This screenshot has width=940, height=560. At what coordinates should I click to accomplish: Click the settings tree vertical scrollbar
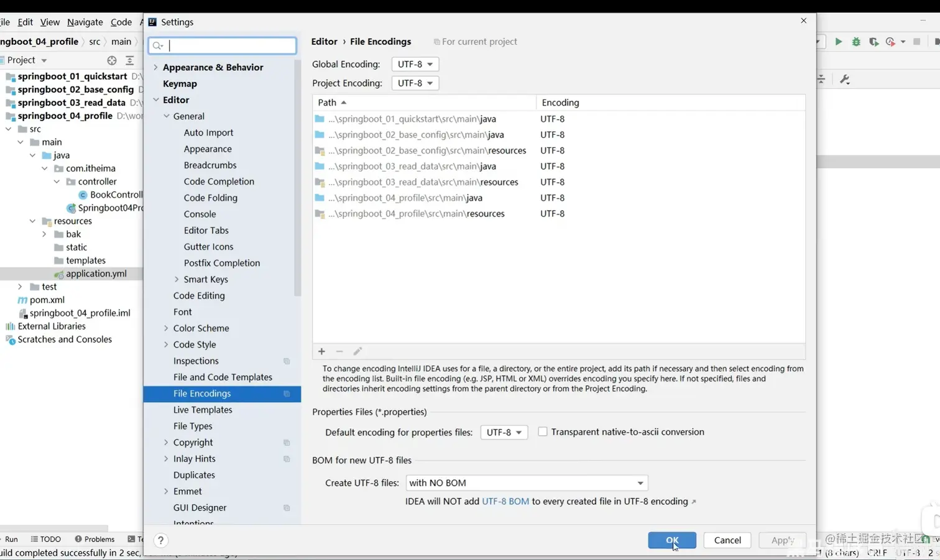pyautogui.click(x=298, y=178)
